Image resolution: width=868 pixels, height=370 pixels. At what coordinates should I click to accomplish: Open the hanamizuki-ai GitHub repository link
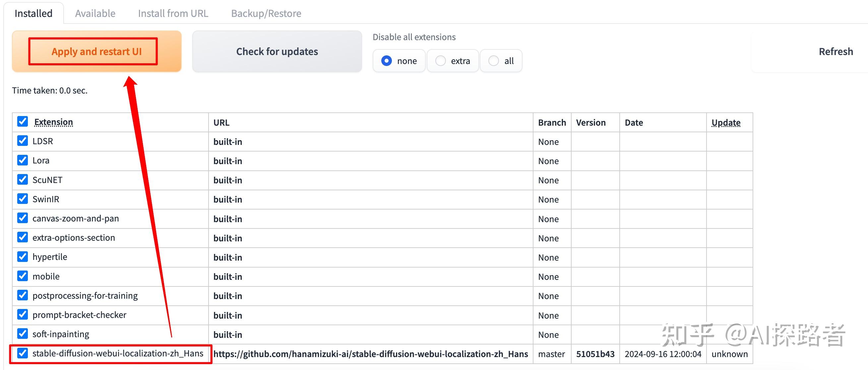pos(370,354)
